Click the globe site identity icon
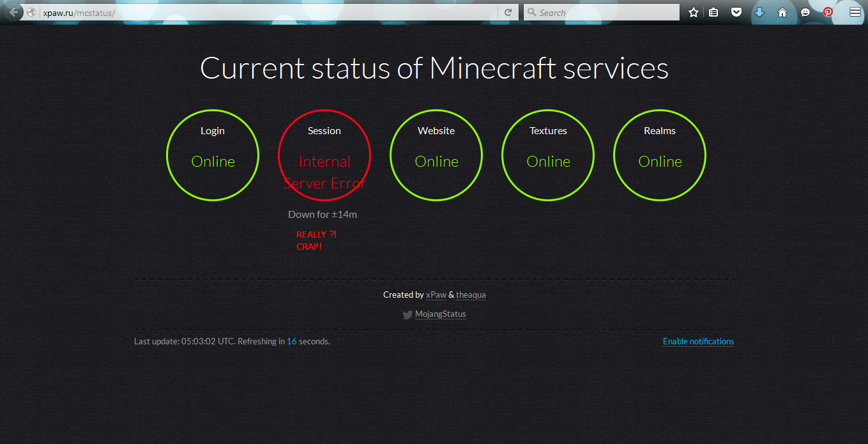868x444 pixels. (31, 12)
